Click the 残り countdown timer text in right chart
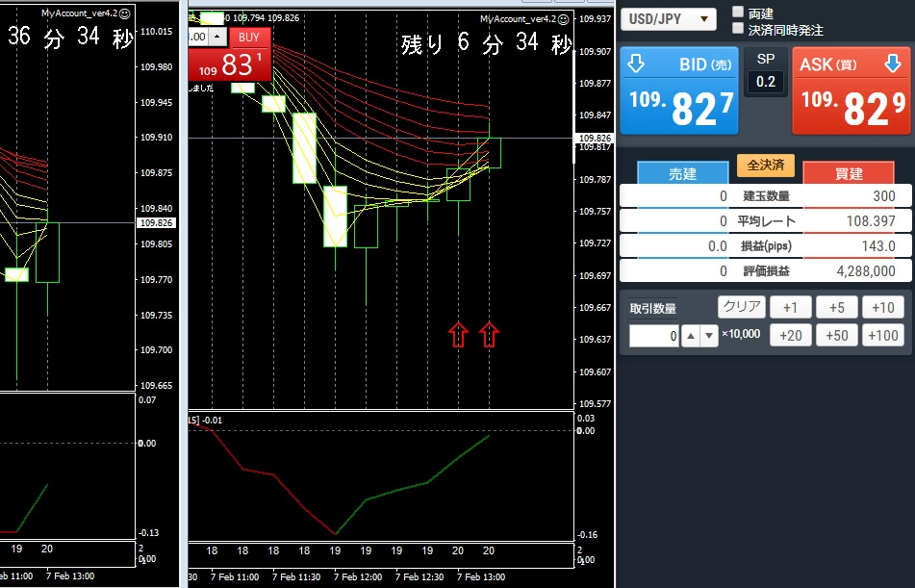 pyautogui.click(x=486, y=43)
